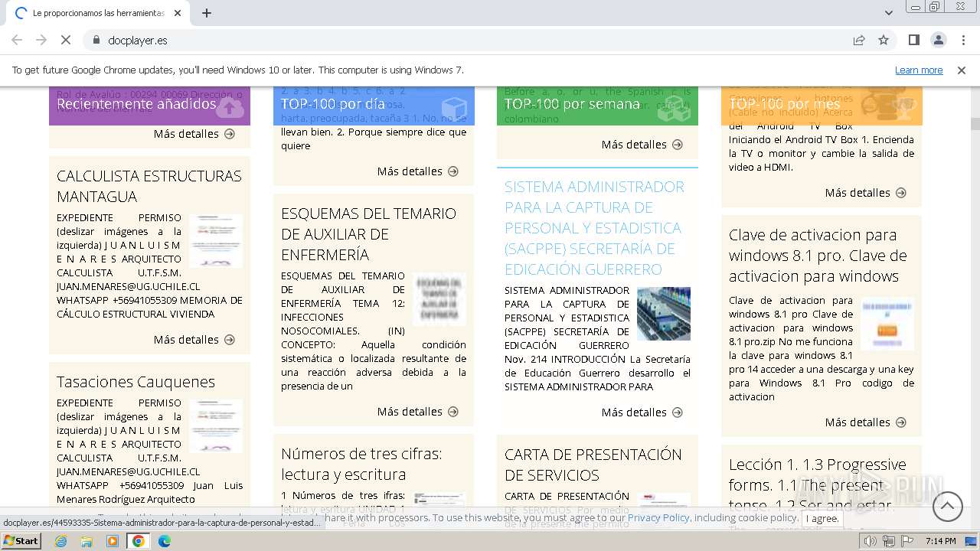Screen dimensions: 980x551
Task: Close the docplayer browser tab
Action: pyautogui.click(x=178, y=13)
